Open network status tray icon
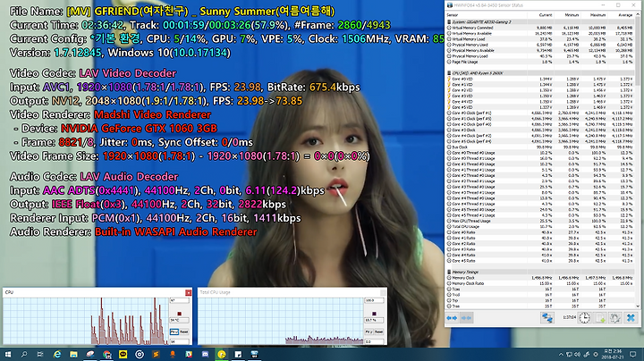The height and width of the screenshot is (361, 644). pos(569,355)
